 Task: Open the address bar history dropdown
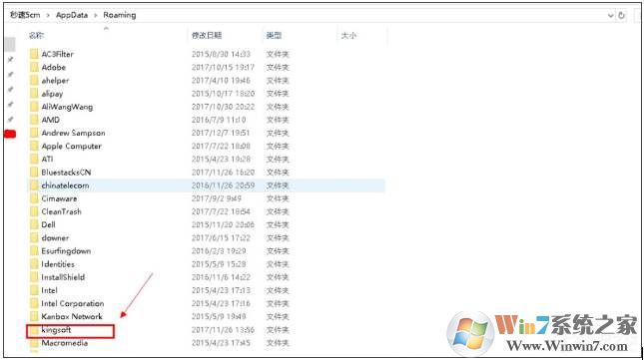click(610, 16)
